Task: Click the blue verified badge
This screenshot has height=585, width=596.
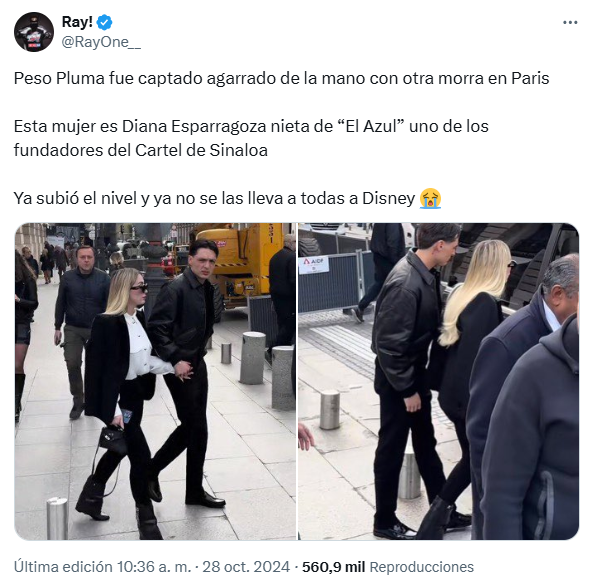Action: point(105,22)
